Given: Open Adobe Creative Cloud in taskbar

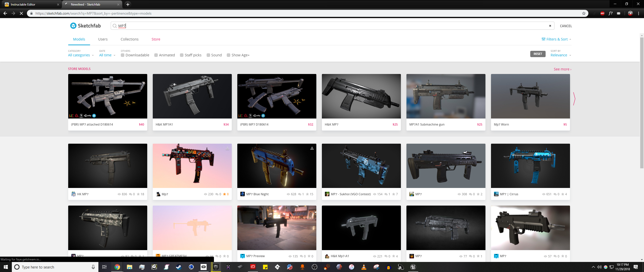Looking at the screenshot, I should [x=253, y=267].
